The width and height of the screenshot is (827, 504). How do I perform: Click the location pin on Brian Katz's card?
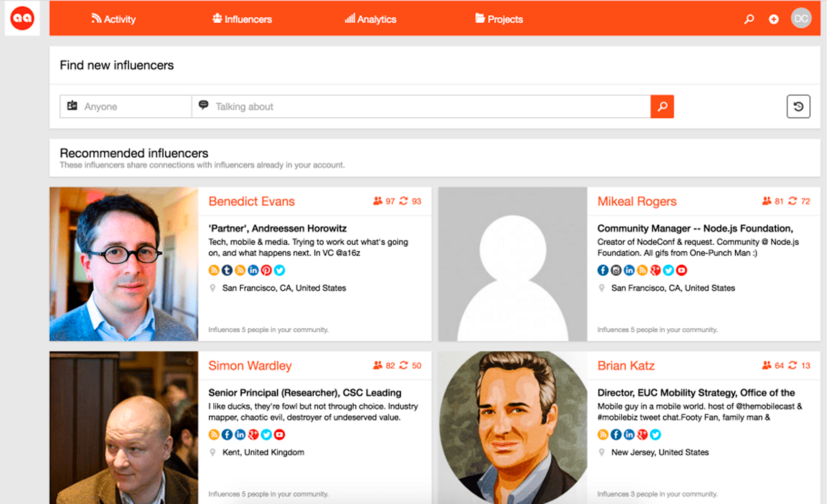click(602, 452)
